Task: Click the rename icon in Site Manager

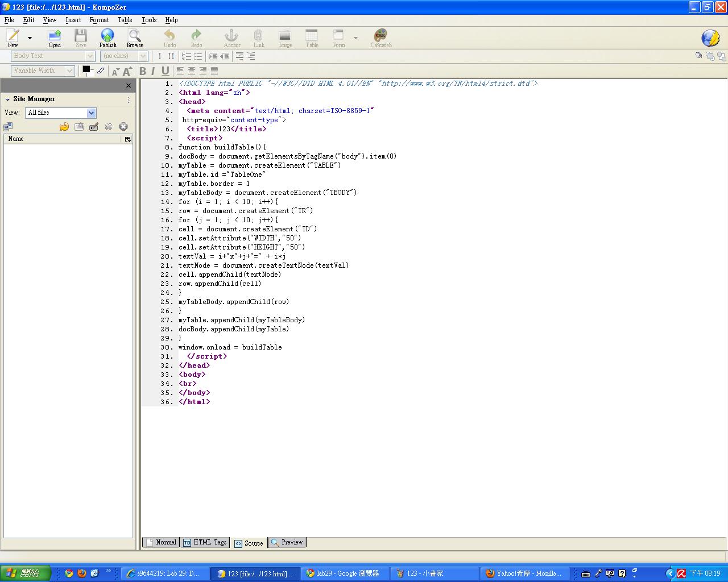Action: [x=94, y=127]
